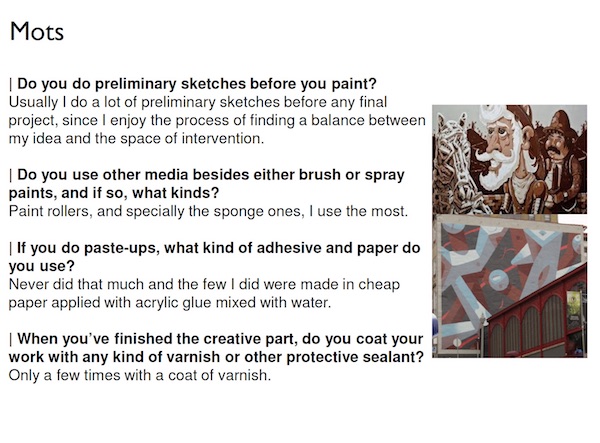Select the cartoon bearded men mural image

509,159
